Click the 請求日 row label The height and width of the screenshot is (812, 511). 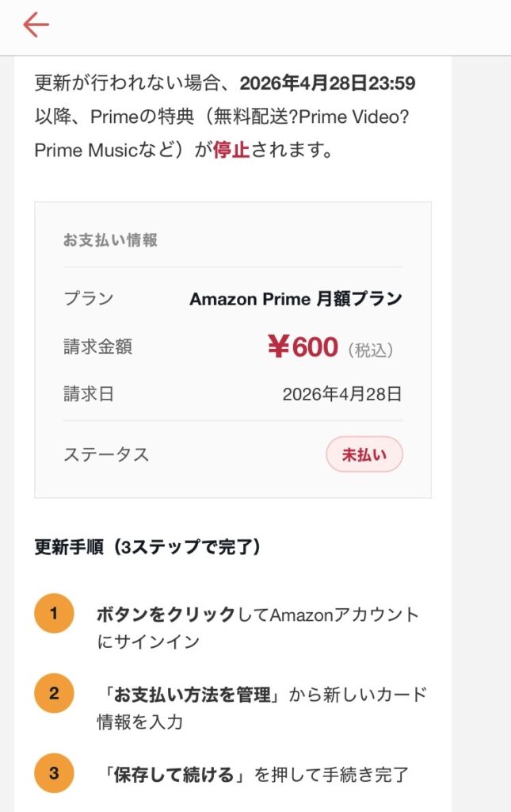tap(88, 394)
